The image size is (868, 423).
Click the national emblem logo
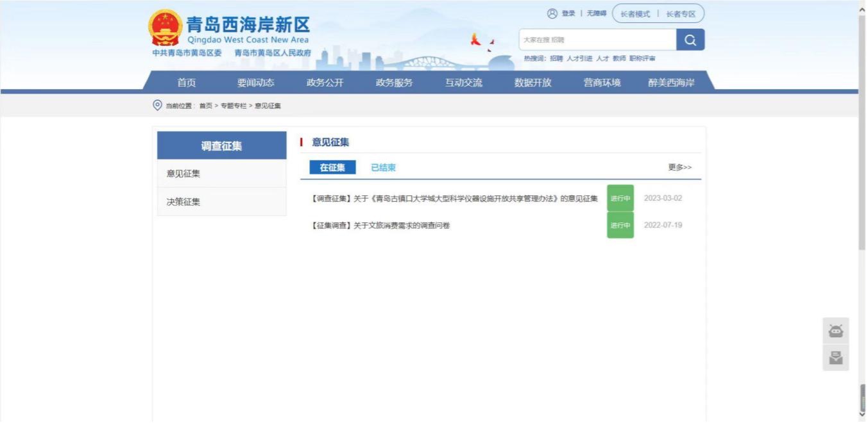tap(165, 28)
